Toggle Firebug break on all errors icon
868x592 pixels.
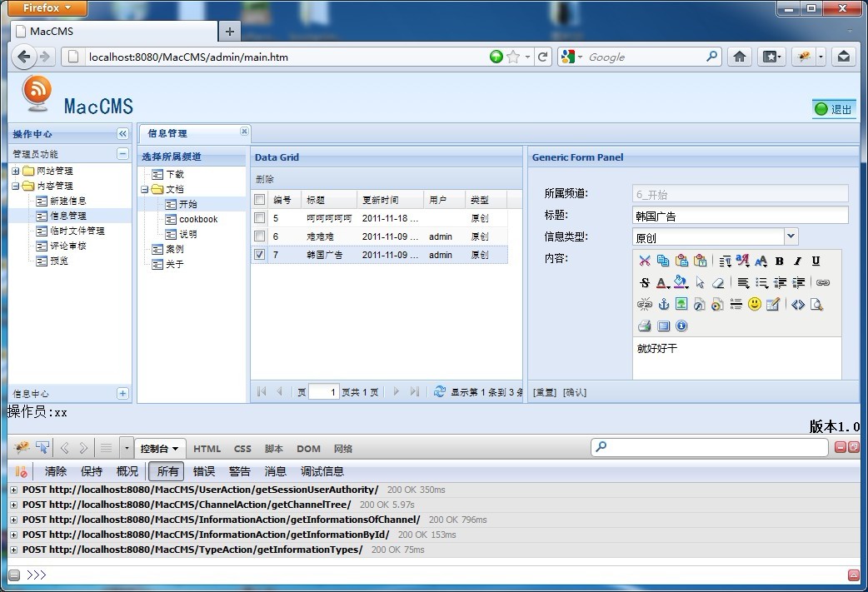click(21, 471)
